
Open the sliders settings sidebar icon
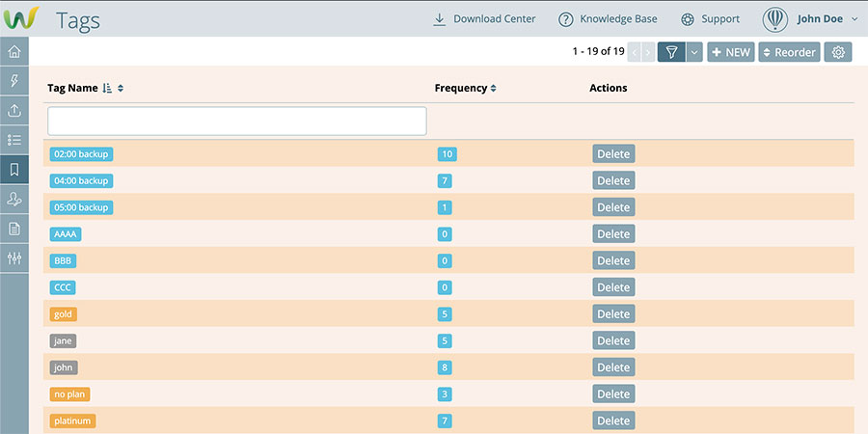(14, 258)
